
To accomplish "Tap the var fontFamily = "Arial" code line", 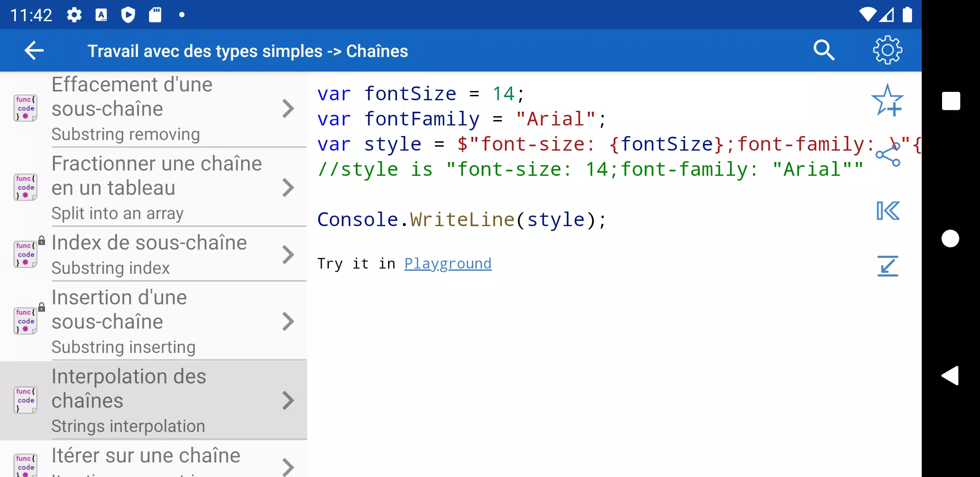I will coord(462,119).
